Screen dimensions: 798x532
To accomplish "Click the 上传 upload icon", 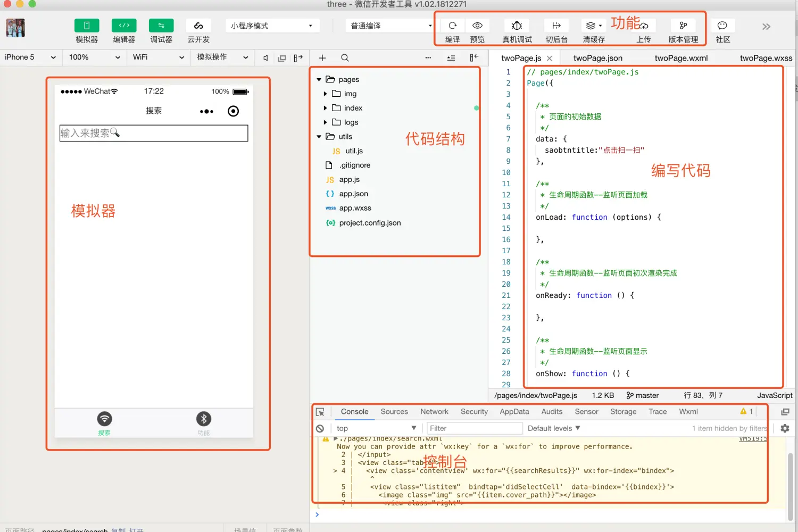I will 644,26.
